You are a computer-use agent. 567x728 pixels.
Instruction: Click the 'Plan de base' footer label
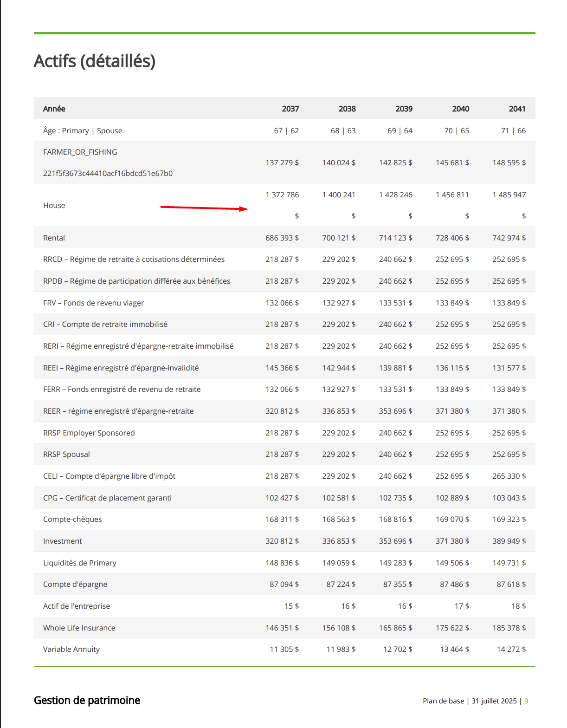pyautogui.click(x=443, y=701)
